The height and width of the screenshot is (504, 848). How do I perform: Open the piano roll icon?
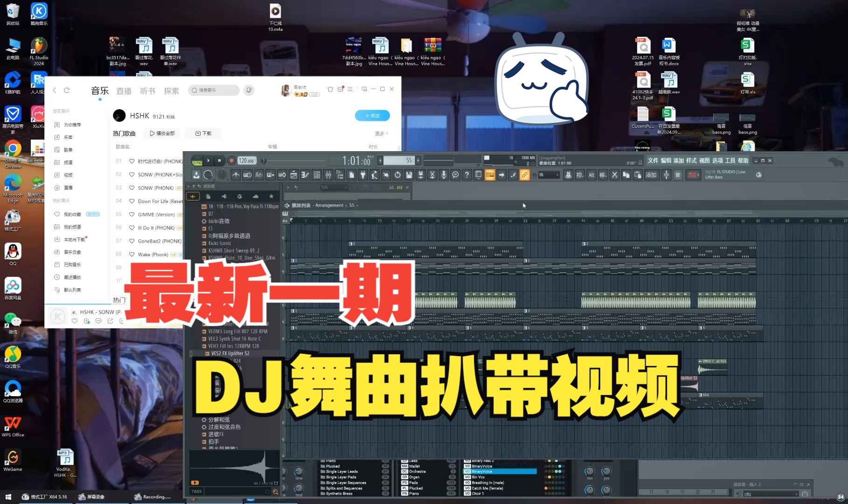pos(305,175)
